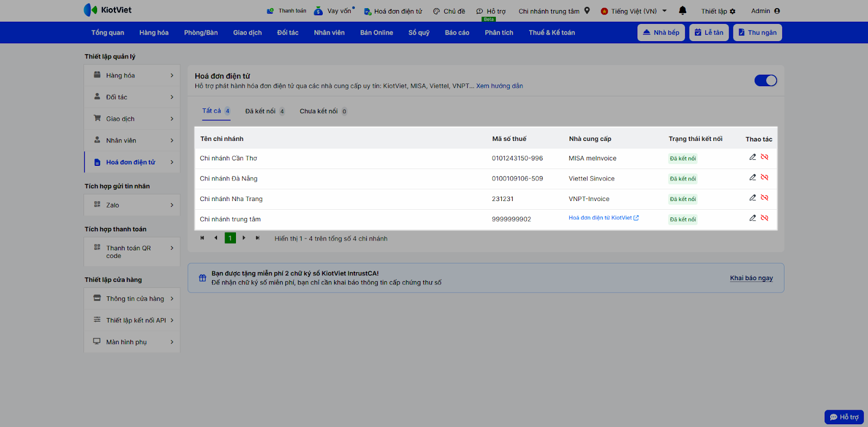Edit the Chi nhánh Đà Nẵng connection
This screenshot has height=427, width=868.
pyautogui.click(x=752, y=177)
